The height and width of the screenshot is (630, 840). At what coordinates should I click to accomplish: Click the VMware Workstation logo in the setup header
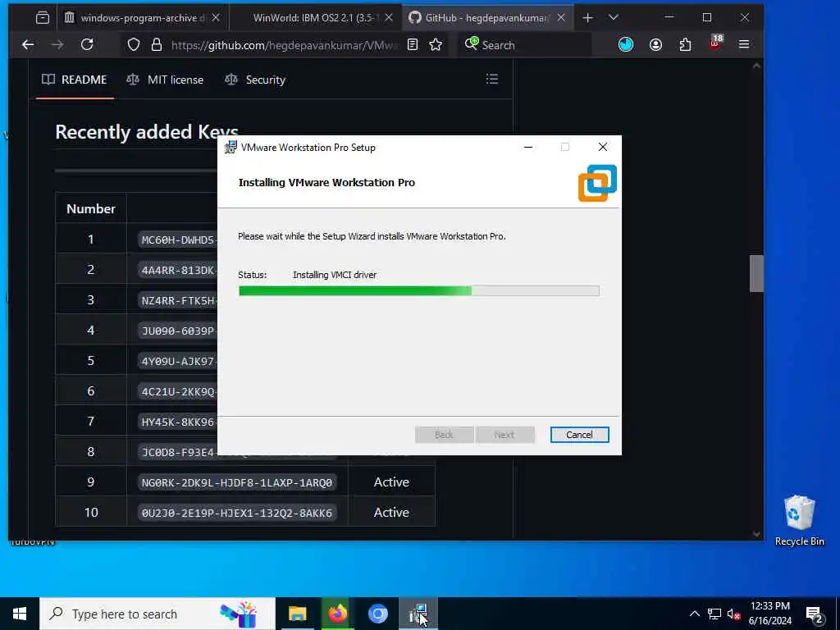(x=597, y=183)
